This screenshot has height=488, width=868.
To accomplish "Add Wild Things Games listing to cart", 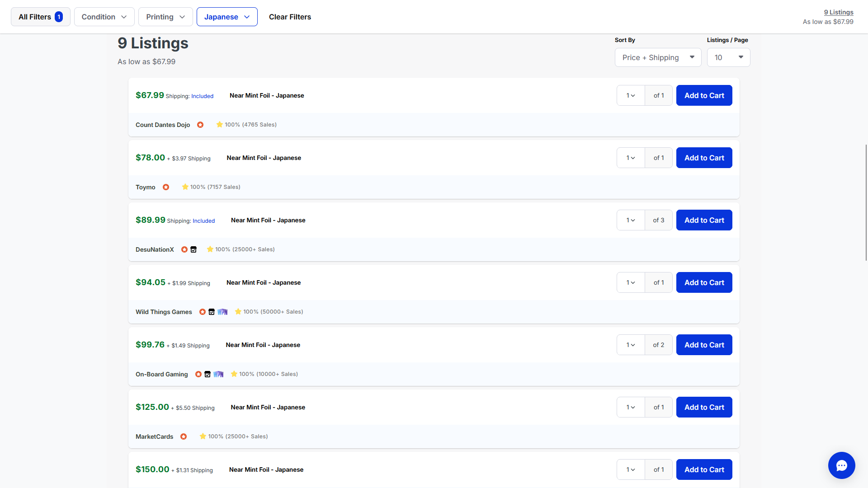I will [704, 282].
